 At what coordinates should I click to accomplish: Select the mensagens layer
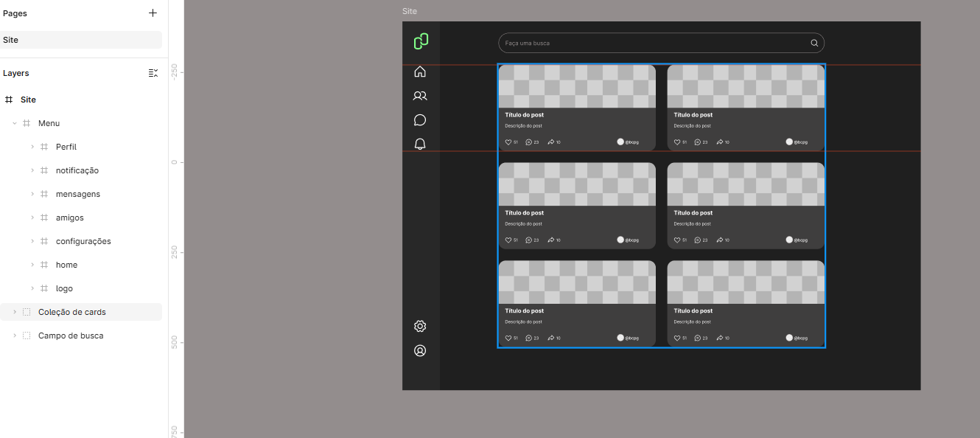click(x=78, y=194)
